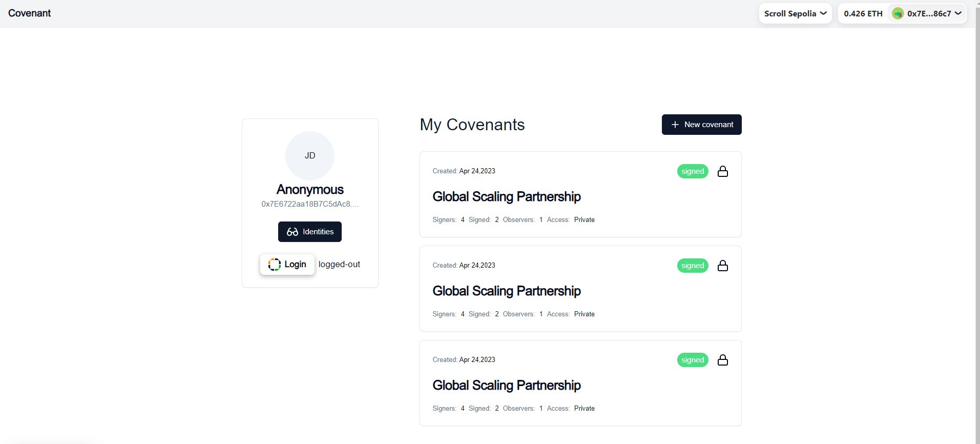The width and height of the screenshot is (980, 444).
Task: Click the New covenant button
Action: (x=701, y=125)
